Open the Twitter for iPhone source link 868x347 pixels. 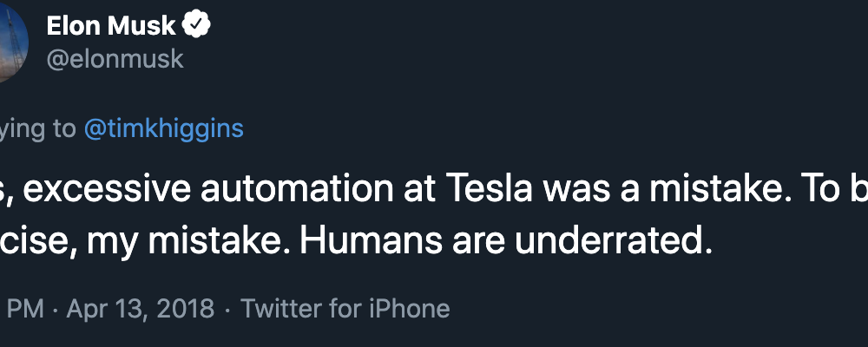pos(345,308)
